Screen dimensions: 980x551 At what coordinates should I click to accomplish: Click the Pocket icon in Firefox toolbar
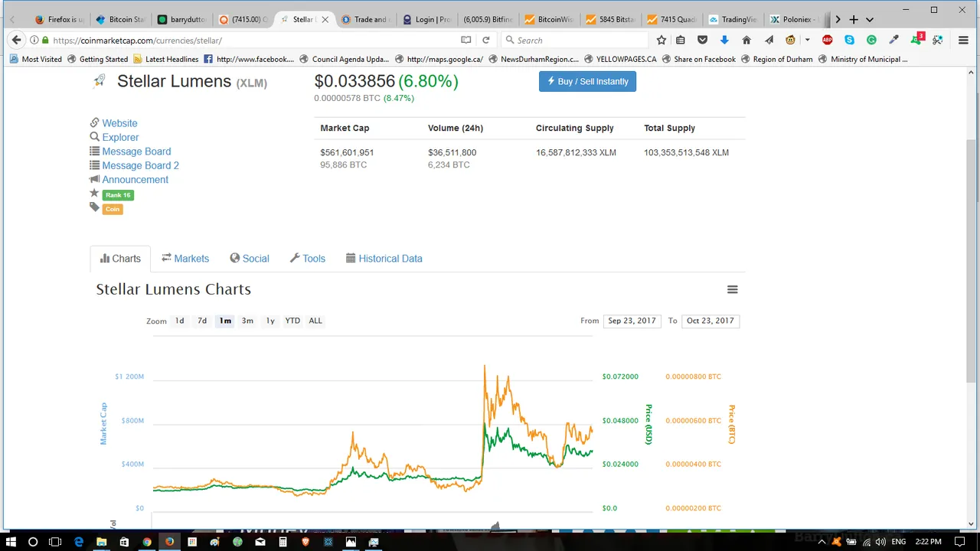click(702, 40)
